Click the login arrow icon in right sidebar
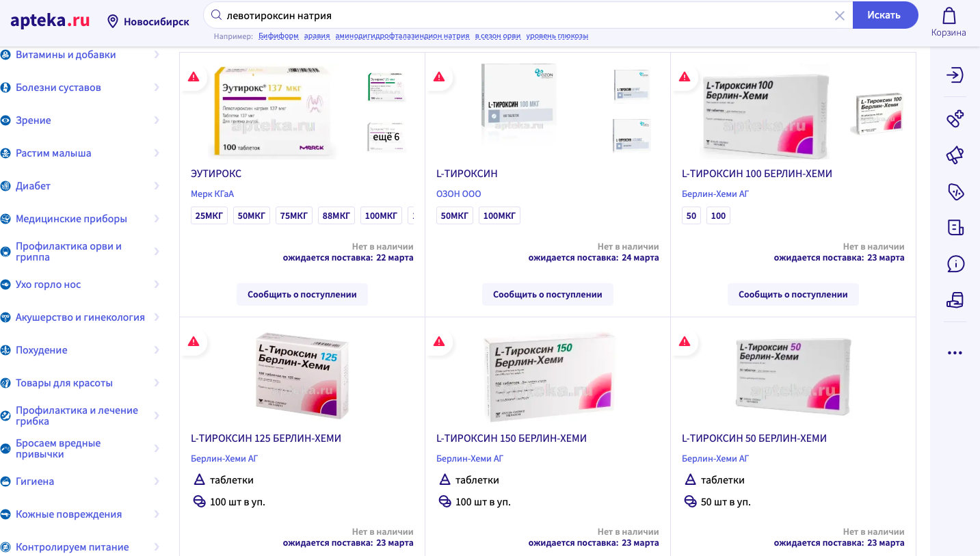 click(955, 75)
